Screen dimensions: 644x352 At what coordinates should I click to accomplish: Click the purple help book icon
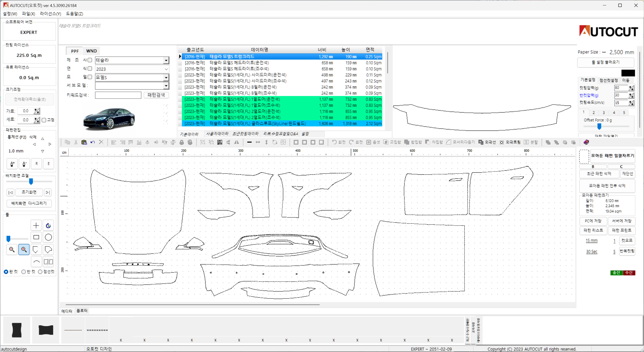(586, 142)
